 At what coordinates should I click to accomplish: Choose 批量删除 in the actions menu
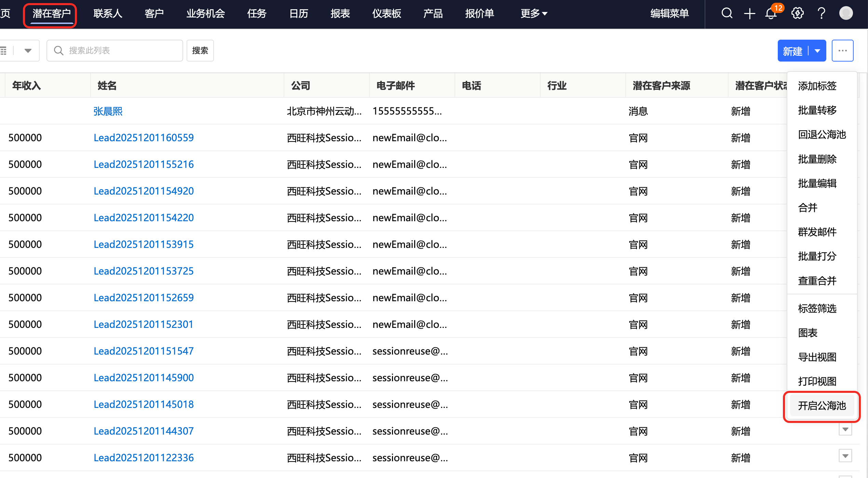click(817, 159)
